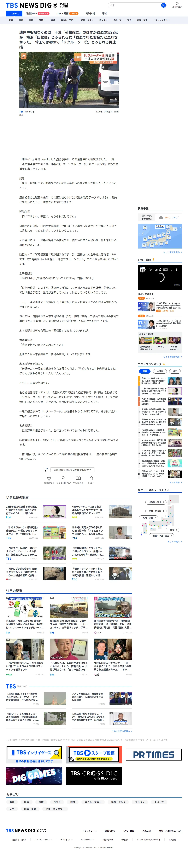Expand the 中部・甲信越 area
Viewport: 188px width, 868px height.
pos(156,511)
